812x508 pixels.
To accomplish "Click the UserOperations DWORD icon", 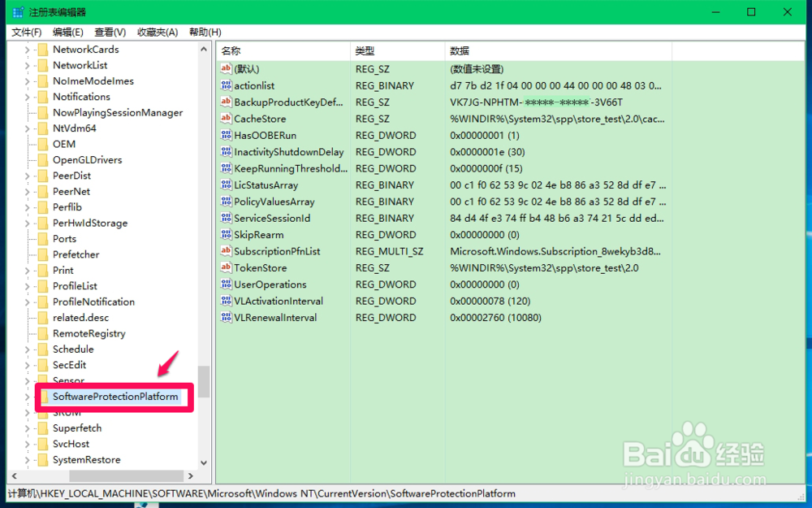I will pos(226,284).
